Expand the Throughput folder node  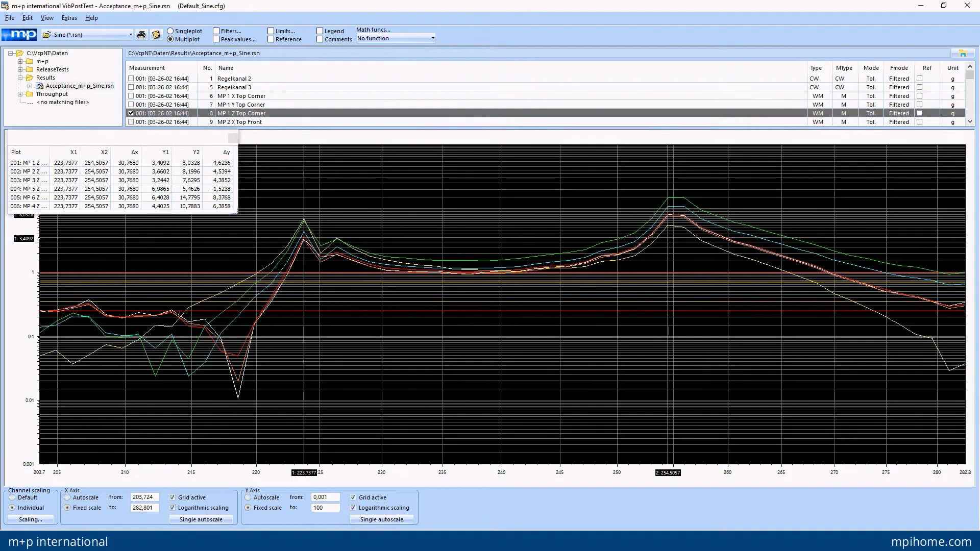[20, 94]
